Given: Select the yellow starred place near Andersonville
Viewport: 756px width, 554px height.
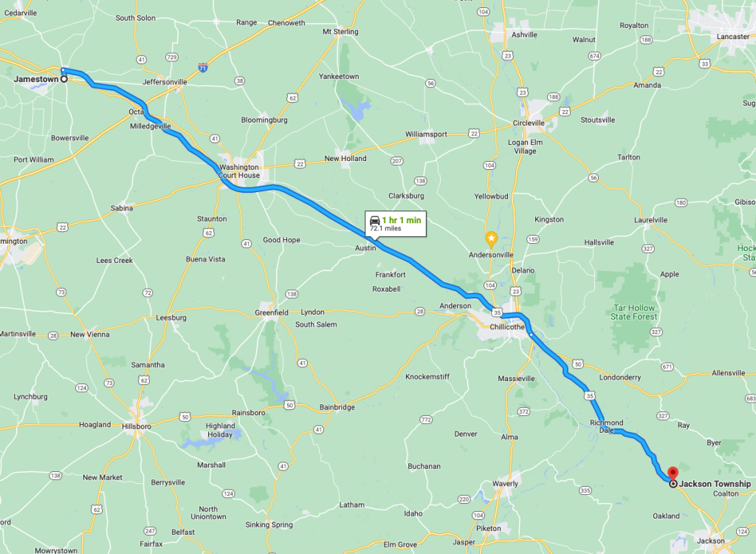Looking at the screenshot, I should coord(491,239).
